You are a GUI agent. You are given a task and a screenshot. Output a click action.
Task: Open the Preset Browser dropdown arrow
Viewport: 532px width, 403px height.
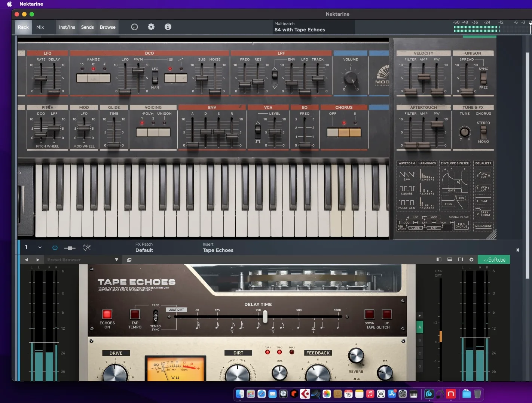pos(116,260)
